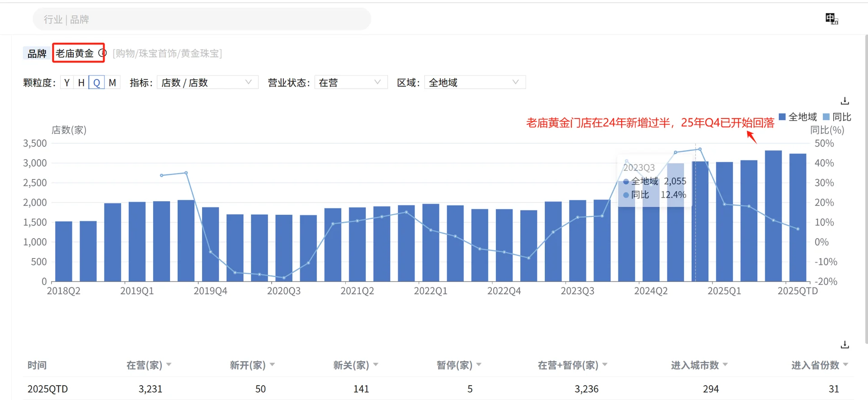This screenshot has height=400, width=868.
Task: Click the 2025QTD table row label
Action: [x=47, y=389]
